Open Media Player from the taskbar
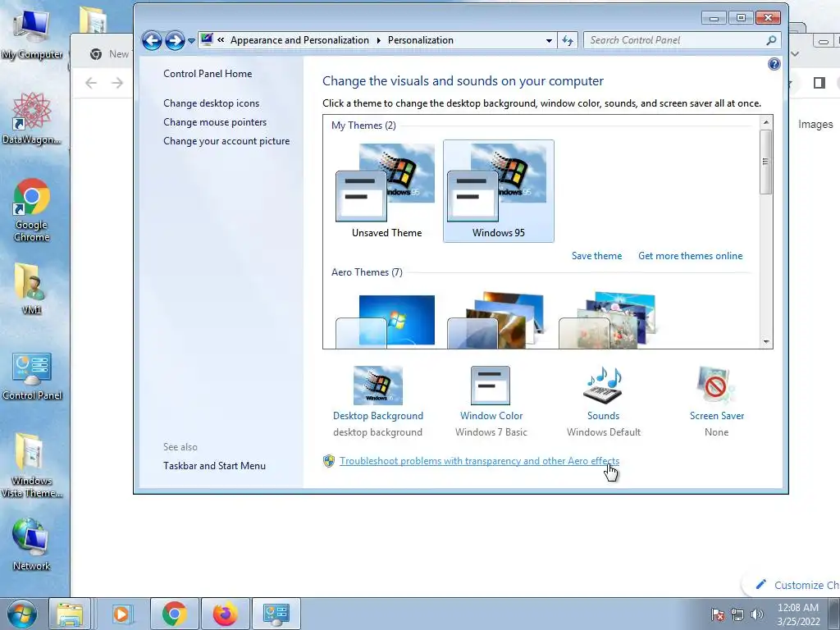The width and height of the screenshot is (840, 630). coord(121,614)
